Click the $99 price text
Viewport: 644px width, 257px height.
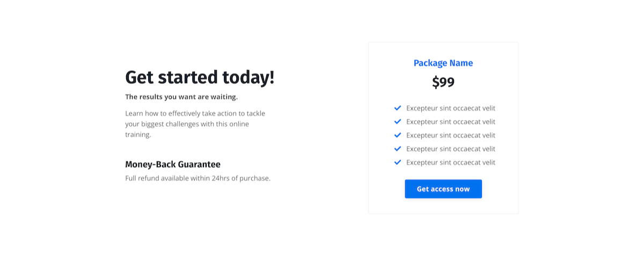coord(443,82)
